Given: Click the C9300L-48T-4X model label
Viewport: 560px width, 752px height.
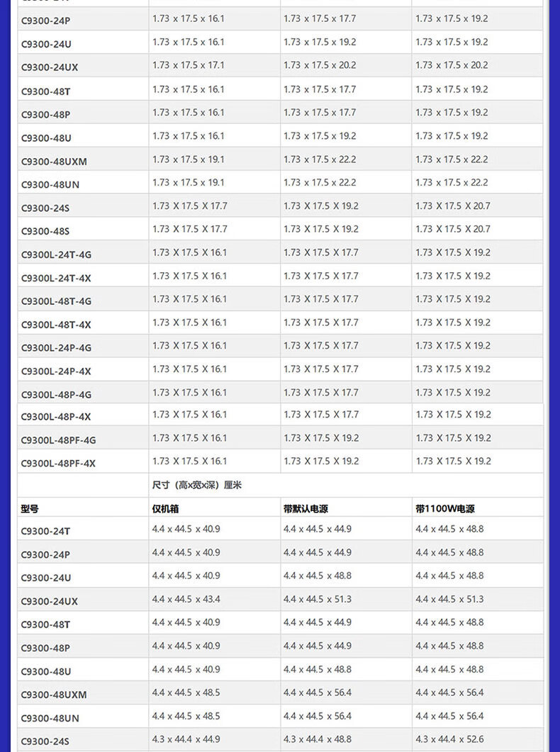Looking at the screenshot, I should click(x=56, y=325).
